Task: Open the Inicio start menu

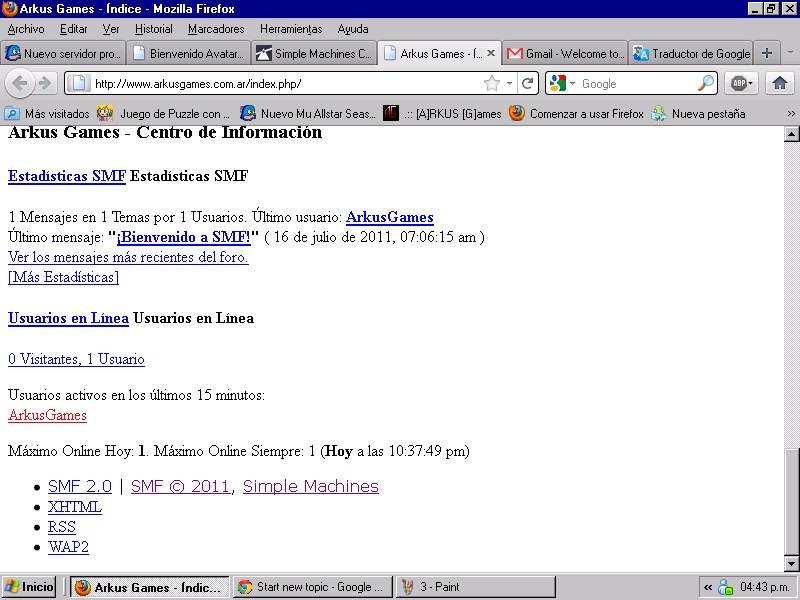Action: coord(29,587)
